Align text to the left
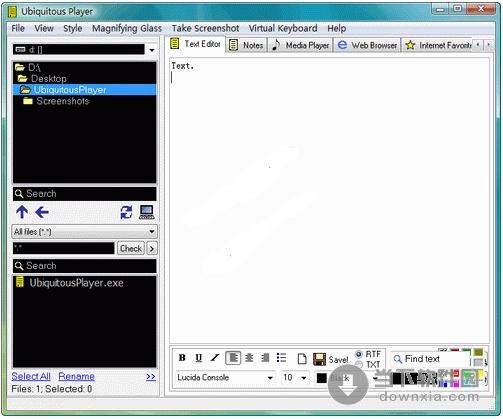Screen dimensions: 503x419 233,358
